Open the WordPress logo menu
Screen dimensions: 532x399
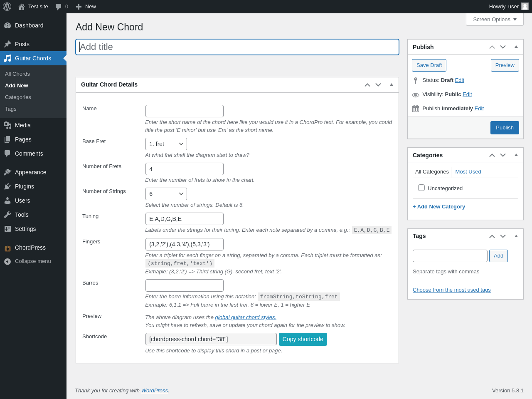click(7, 7)
